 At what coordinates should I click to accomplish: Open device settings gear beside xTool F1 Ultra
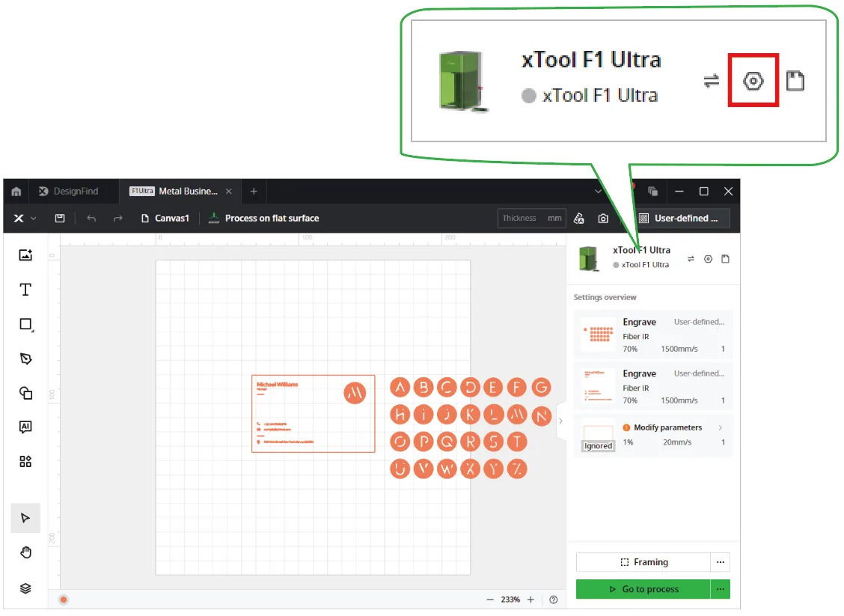709,259
